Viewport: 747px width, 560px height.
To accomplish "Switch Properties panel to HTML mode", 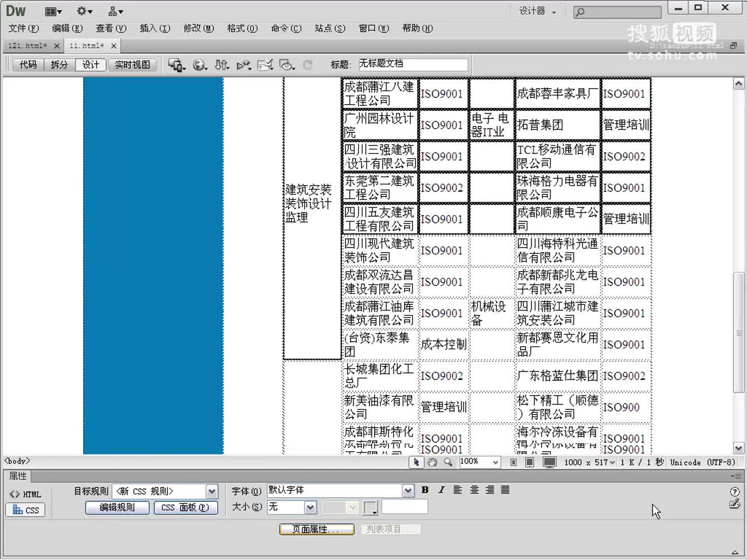I will click(25, 494).
